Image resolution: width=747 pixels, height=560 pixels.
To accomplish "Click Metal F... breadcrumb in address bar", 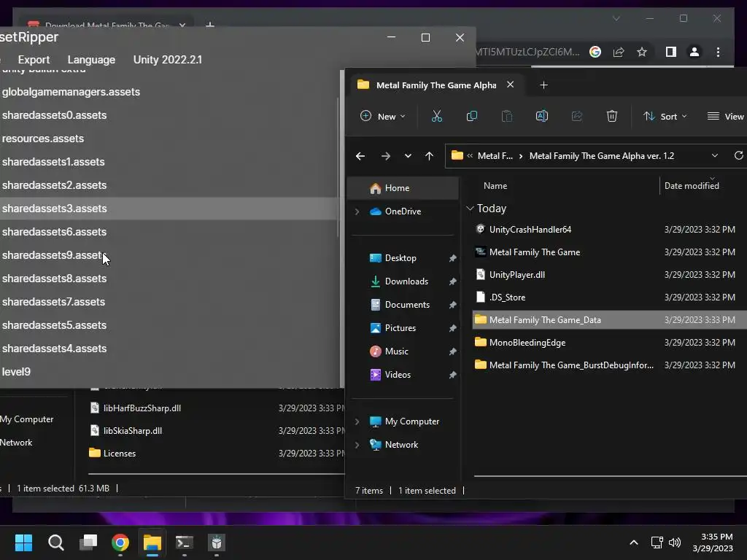I will click(x=495, y=156).
